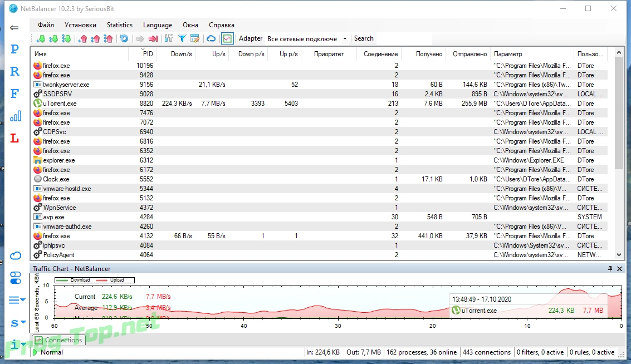Viewport: 631px width, 364px height.
Task: Sort by the Соединение column header
Action: tap(380, 54)
